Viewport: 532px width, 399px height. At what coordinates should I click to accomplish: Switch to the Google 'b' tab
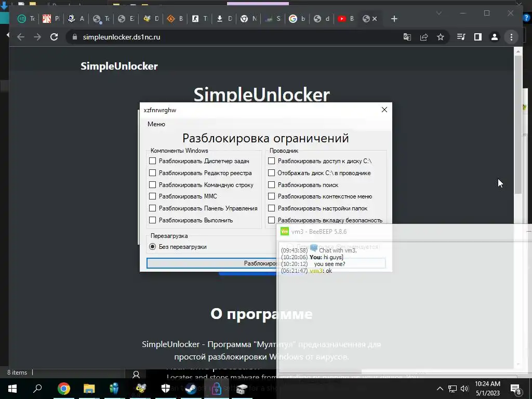(x=297, y=19)
